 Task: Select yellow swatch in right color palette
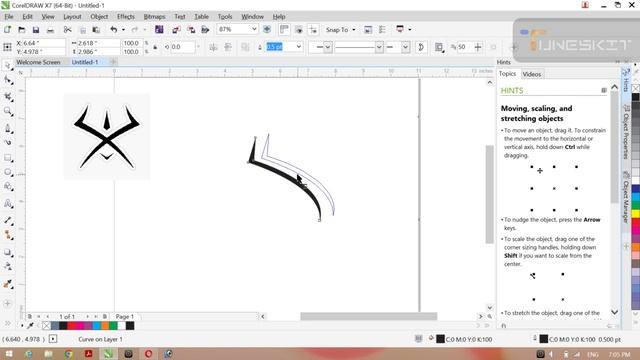636,213
